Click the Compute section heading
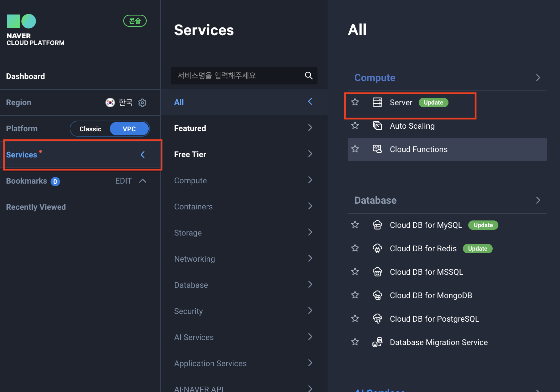560x392 pixels. click(375, 78)
